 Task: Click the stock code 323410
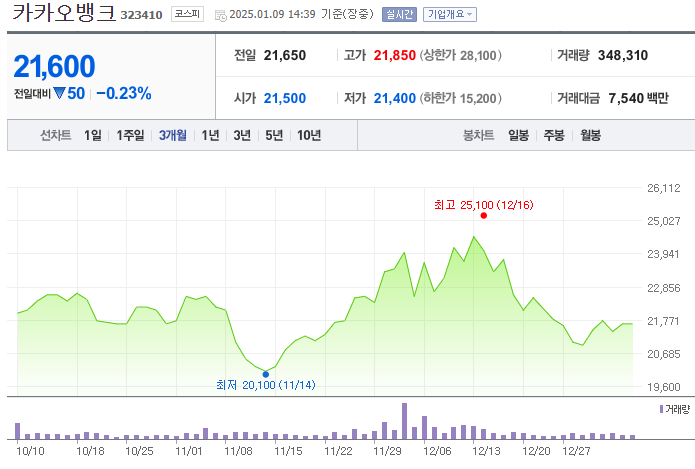[x=141, y=15]
